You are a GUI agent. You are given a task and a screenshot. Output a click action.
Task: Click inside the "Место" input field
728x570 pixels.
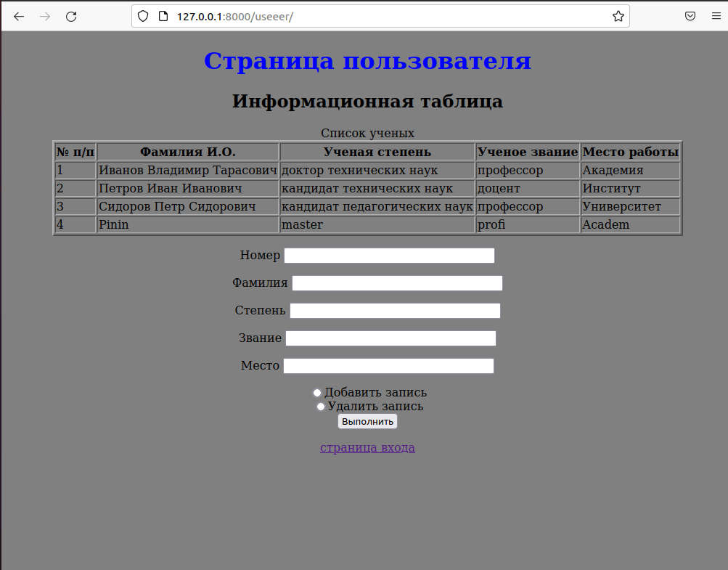pyautogui.click(x=388, y=365)
